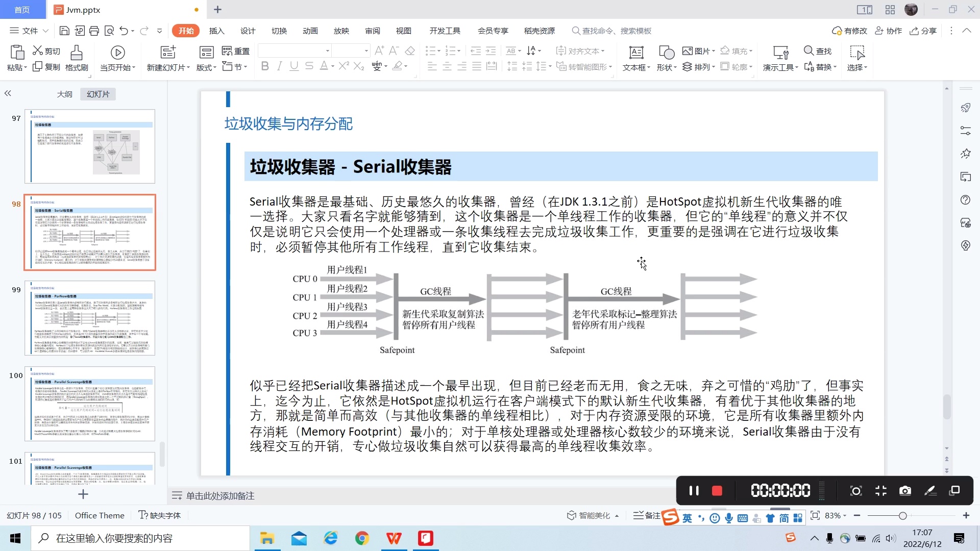Stop the screen recording
Viewport: 980px width, 551px height.
coord(717,490)
